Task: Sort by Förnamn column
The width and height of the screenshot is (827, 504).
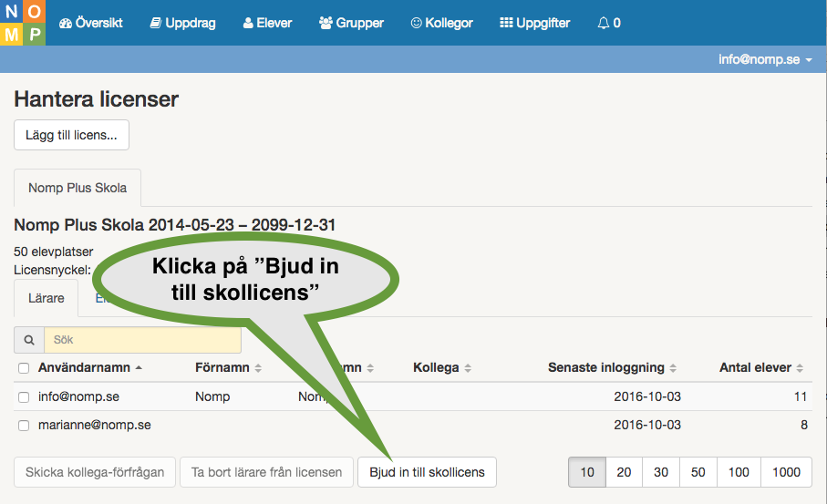Action: click(x=228, y=367)
